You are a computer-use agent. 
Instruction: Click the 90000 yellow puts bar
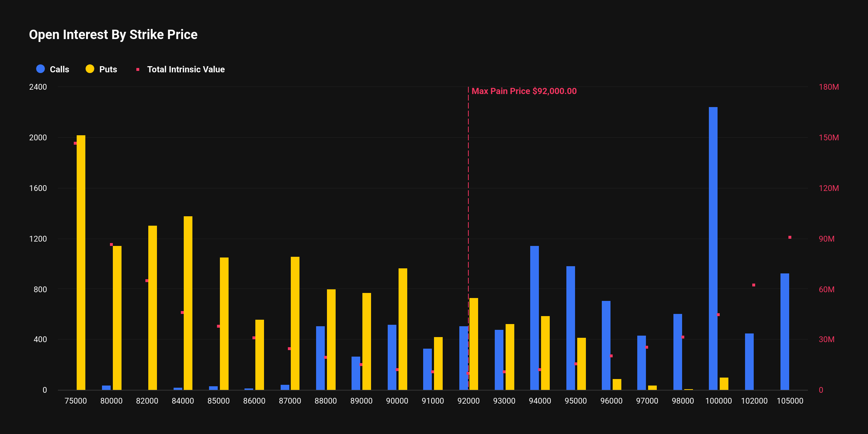tap(403, 329)
